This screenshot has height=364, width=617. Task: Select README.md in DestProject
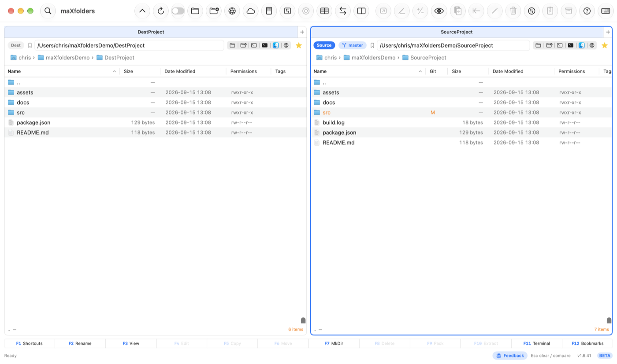click(156, 132)
